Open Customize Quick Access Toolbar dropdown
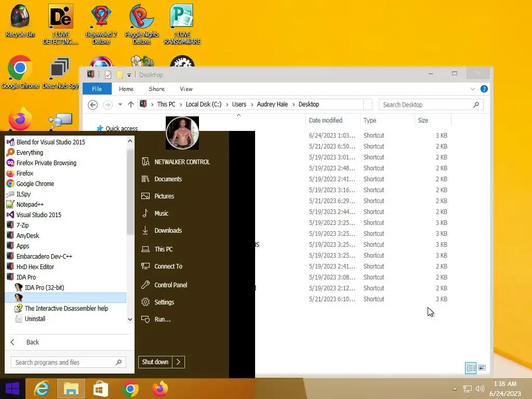Screen dimensions: 532x399 coord(129,75)
